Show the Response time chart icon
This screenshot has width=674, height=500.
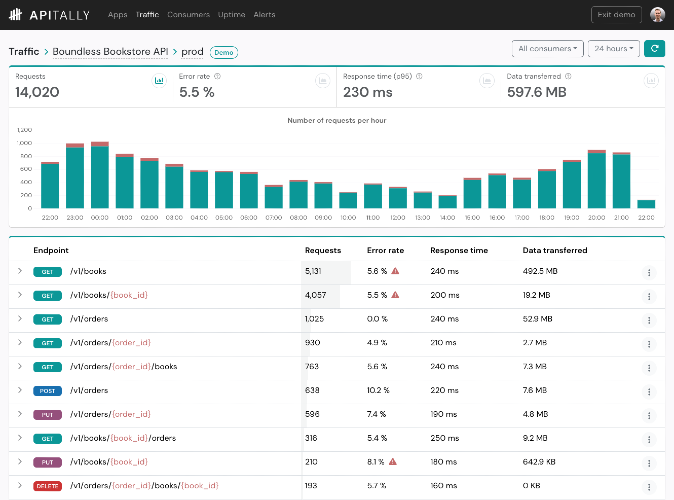click(487, 80)
